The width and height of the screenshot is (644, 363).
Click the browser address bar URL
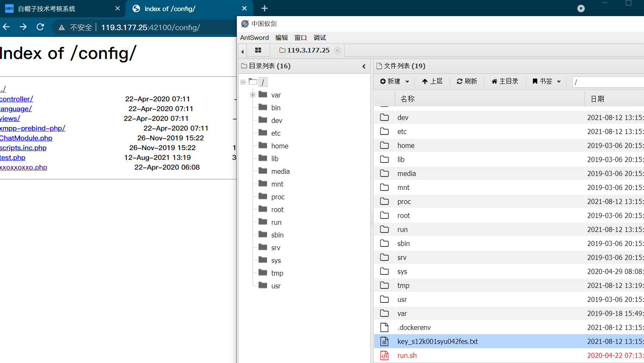(x=150, y=28)
